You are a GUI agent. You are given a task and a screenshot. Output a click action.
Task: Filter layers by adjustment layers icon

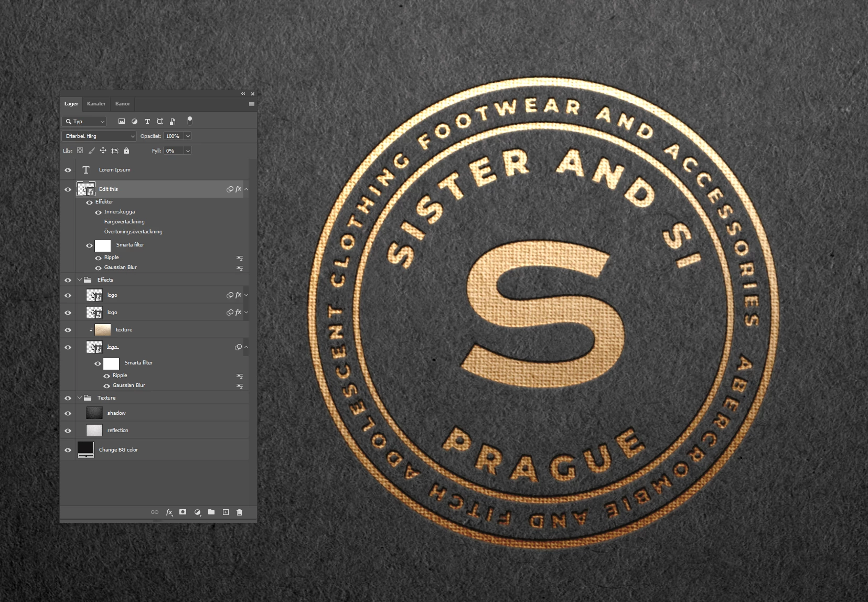[x=134, y=121]
